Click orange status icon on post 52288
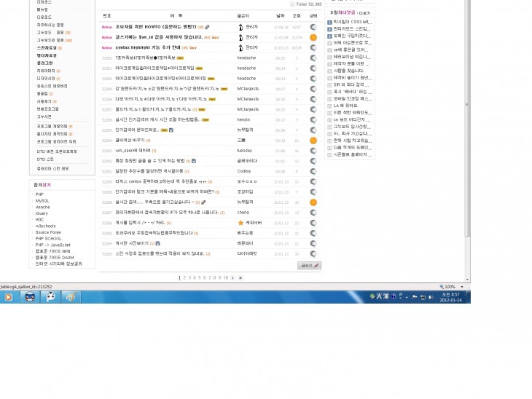This screenshot has height=399, width=532. (313, 202)
